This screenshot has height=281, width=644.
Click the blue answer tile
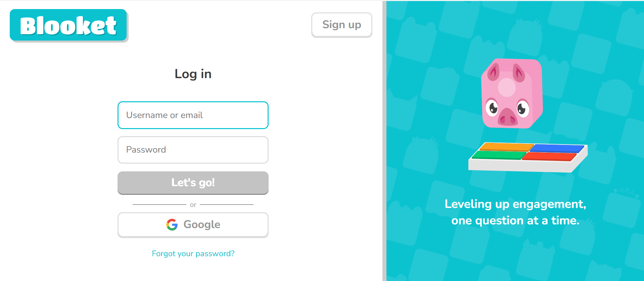pyautogui.click(x=558, y=149)
